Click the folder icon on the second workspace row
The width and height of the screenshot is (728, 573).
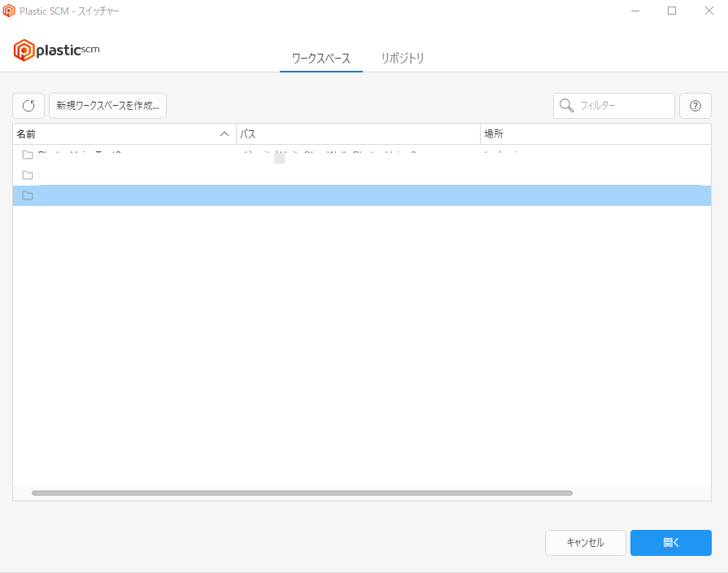[27, 175]
